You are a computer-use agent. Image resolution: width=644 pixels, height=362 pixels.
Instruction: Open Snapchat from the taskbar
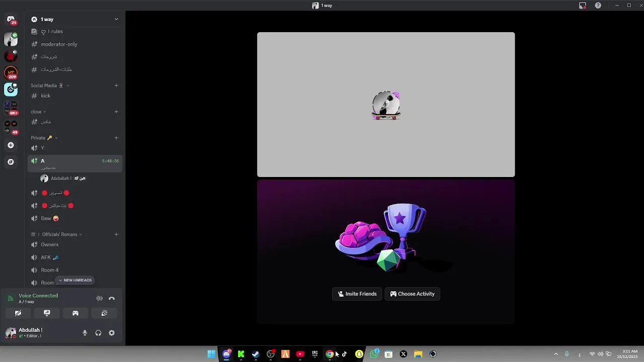tap(359, 354)
